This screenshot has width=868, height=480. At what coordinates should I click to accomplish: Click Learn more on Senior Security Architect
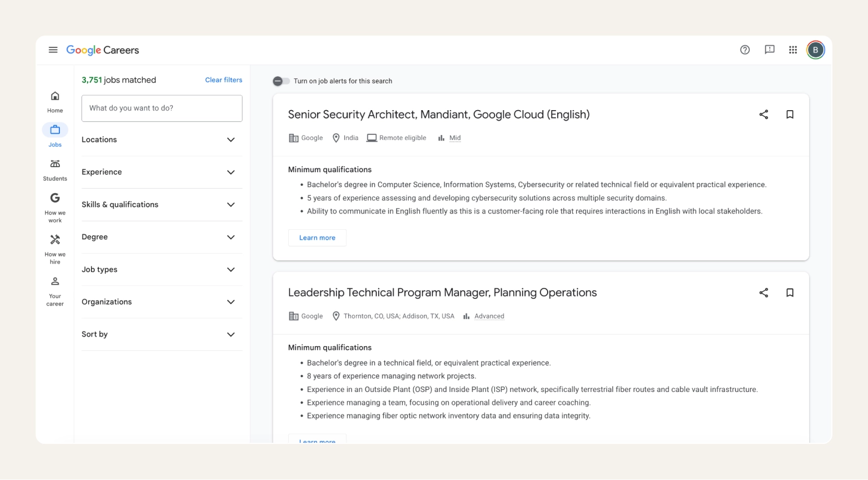tap(317, 238)
